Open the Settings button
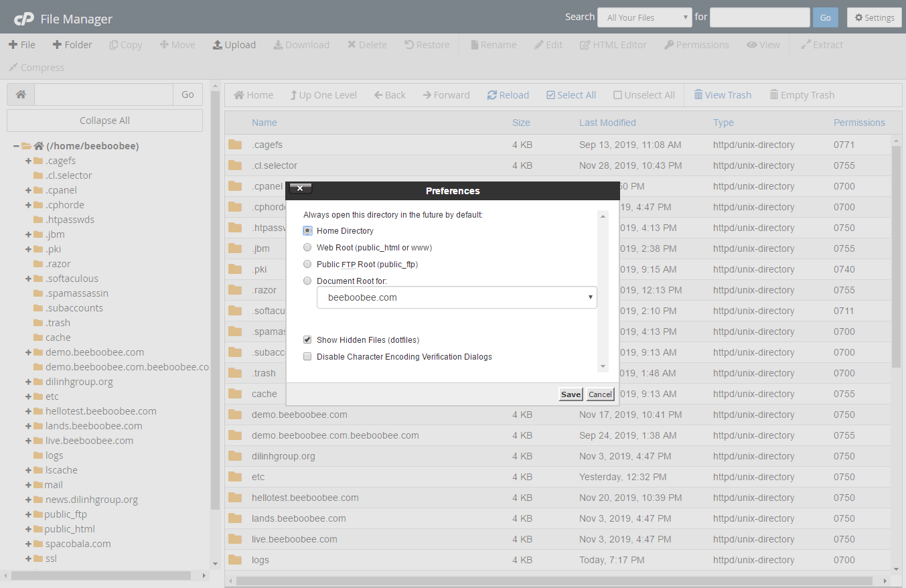 (x=875, y=17)
